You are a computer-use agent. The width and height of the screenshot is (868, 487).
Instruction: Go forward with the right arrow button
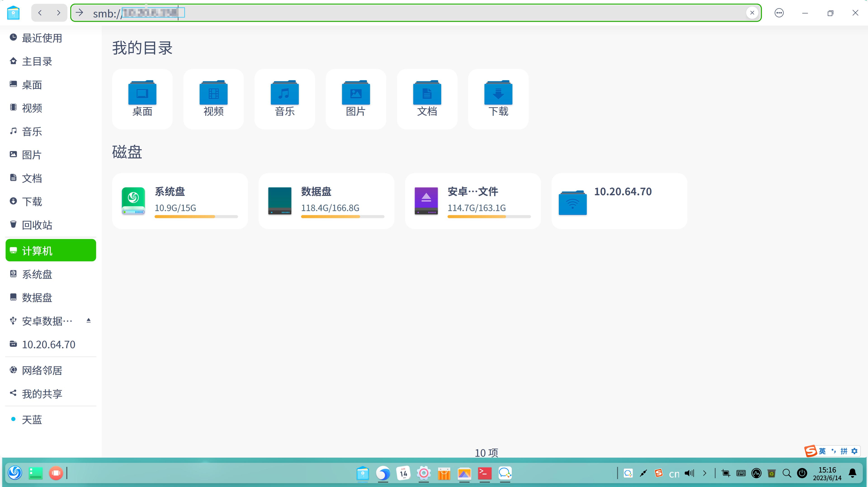coord(59,13)
